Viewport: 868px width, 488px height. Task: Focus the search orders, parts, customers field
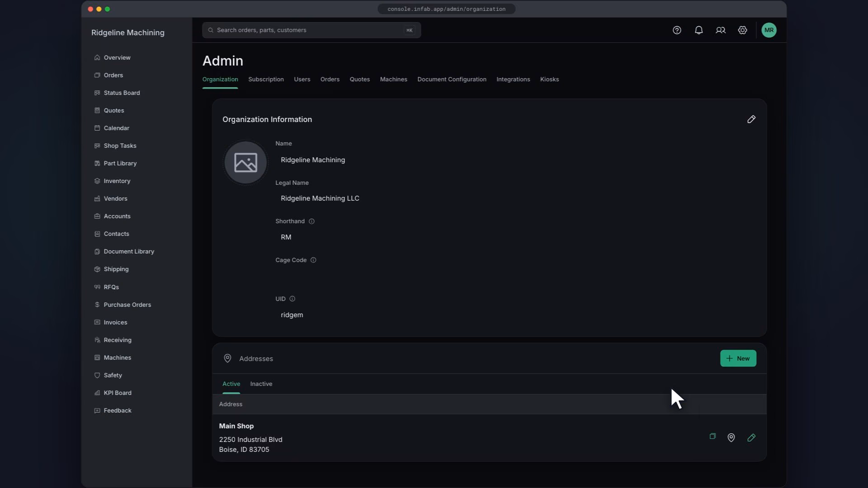coord(311,30)
